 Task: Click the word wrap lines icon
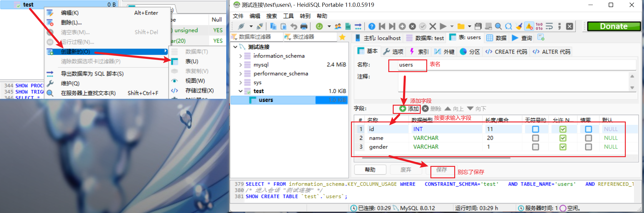click(549, 26)
